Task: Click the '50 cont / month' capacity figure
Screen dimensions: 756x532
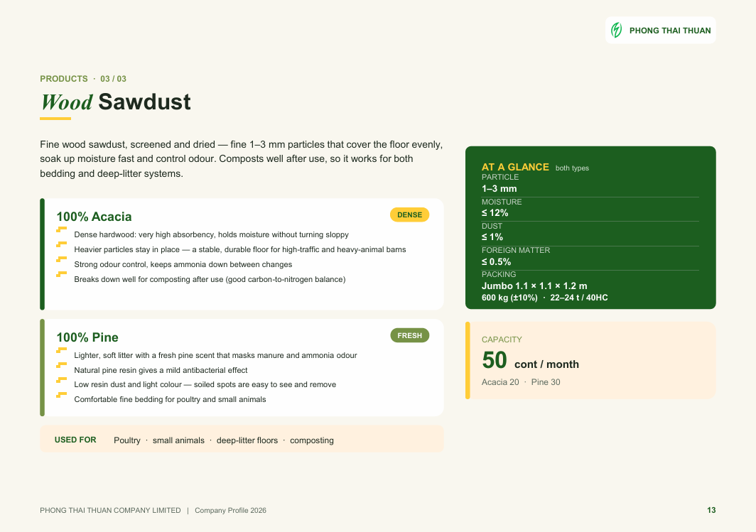Action: coord(530,360)
